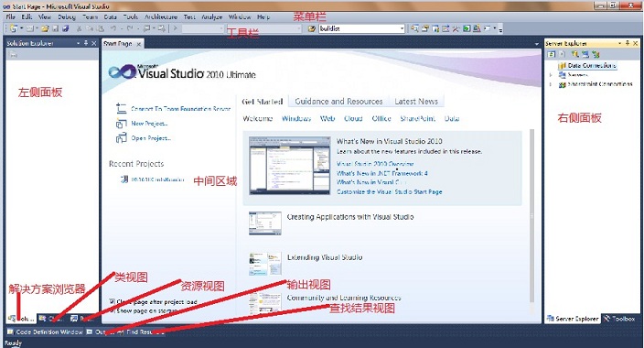
Task: Click the Connect To Team Foundation Server icon
Action: (x=121, y=108)
